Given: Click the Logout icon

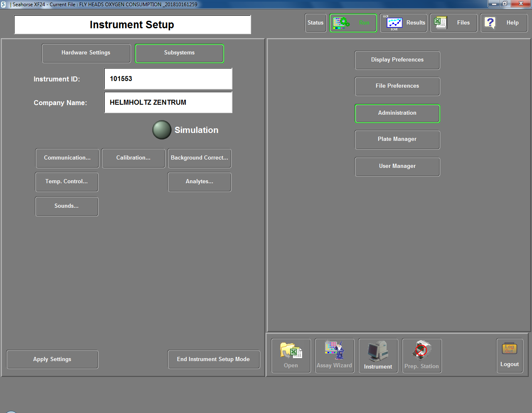Looking at the screenshot, I should point(510,349).
